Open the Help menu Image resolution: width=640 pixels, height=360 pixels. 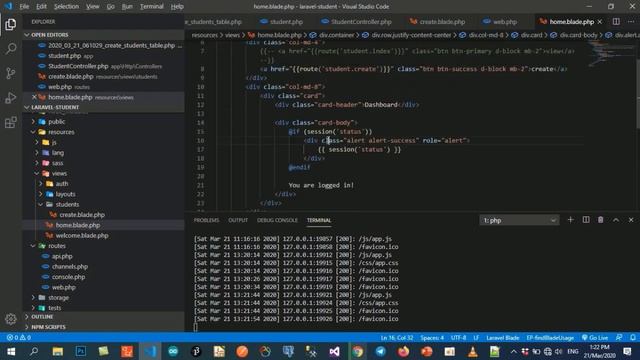pyautogui.click(x=177, y=7)
